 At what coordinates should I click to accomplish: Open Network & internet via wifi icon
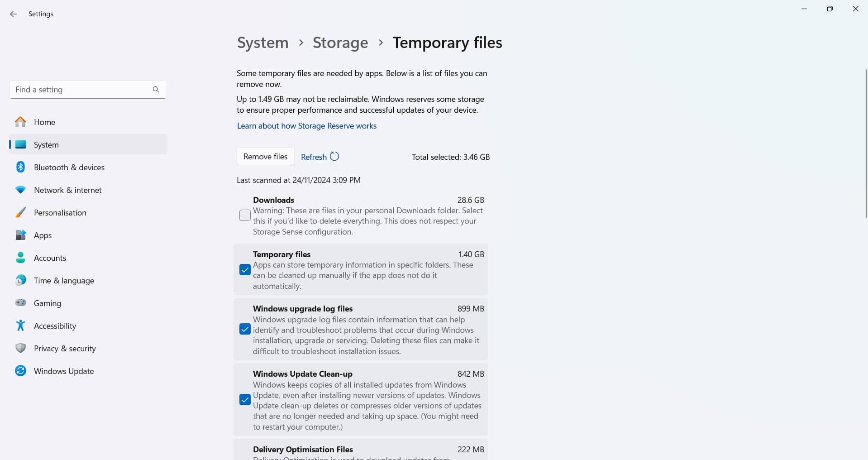pos(20,190)
